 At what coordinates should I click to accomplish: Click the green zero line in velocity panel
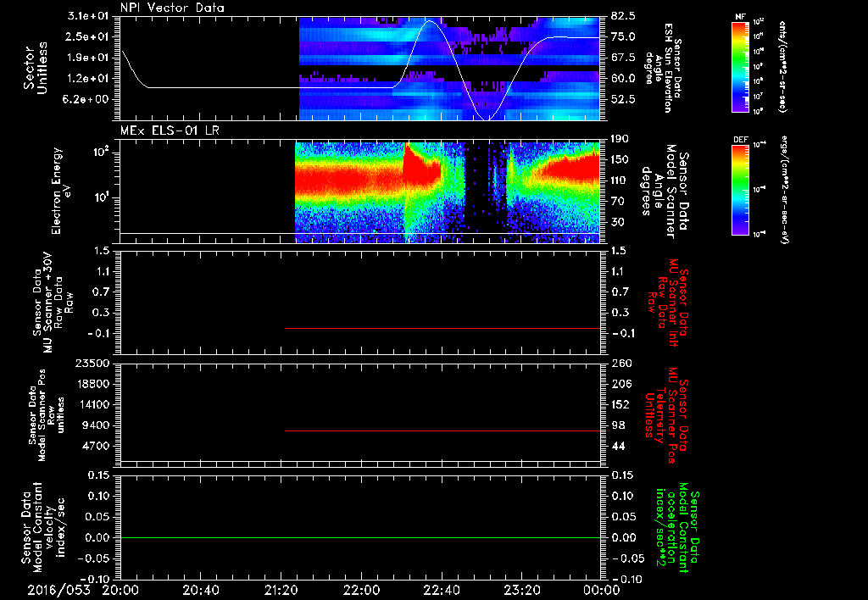tap(360, 537)
